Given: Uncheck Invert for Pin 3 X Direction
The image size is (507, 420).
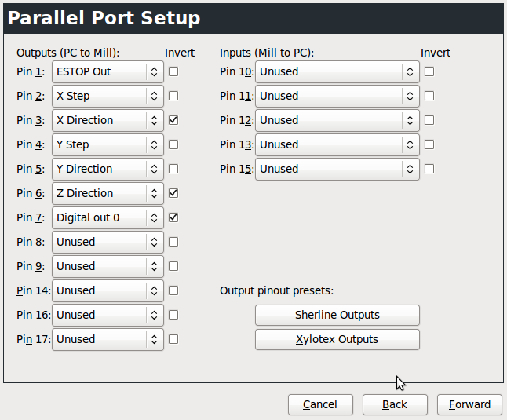Looking at the screenshot, I should pyautogui.click(x=173, y=120).
